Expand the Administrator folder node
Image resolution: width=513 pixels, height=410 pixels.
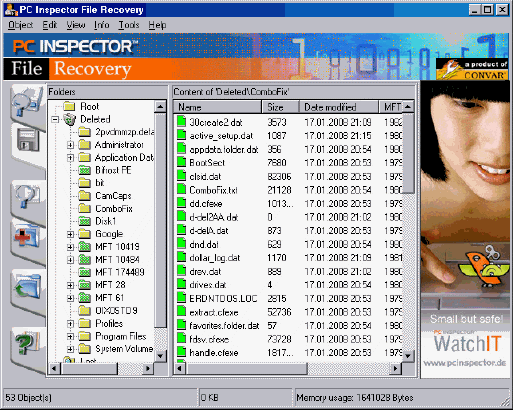coord(70,145)
